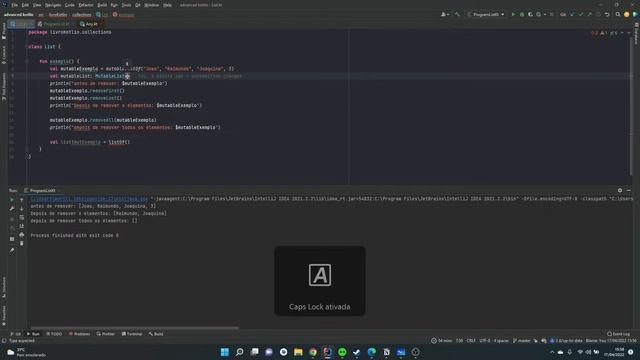
Task: Click the up arrow in Run console
Action: [x=22, y=200]
